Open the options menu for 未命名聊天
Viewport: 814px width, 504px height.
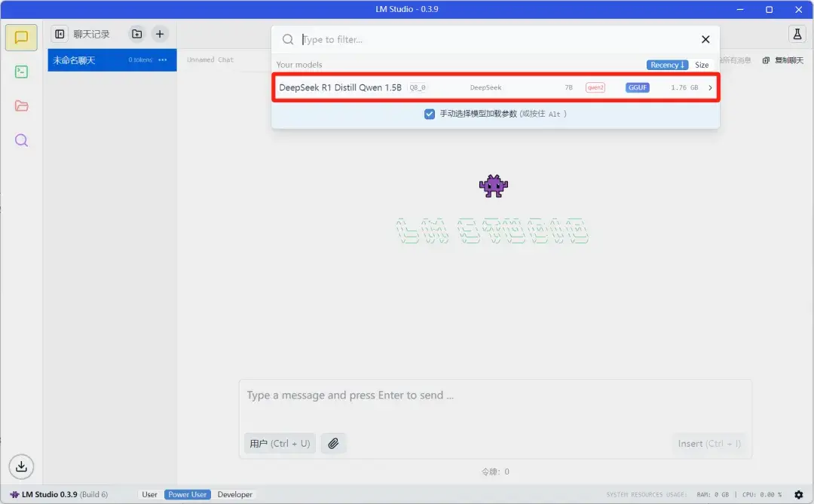pos(163,60)
